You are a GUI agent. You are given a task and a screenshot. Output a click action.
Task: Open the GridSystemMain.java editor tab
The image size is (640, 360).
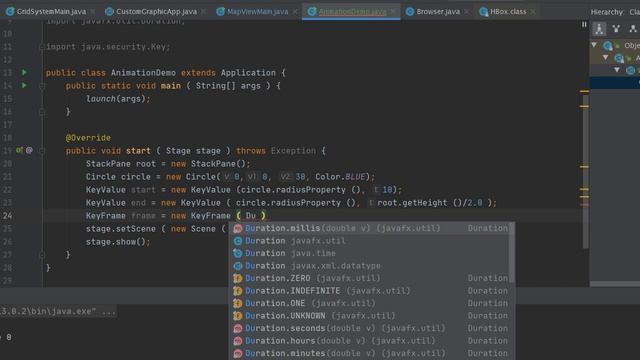coord(51,12)
